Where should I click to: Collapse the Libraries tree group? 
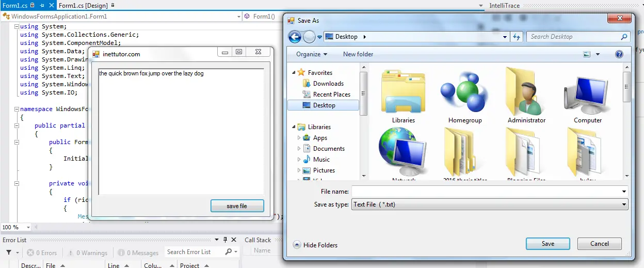point(294,127)
